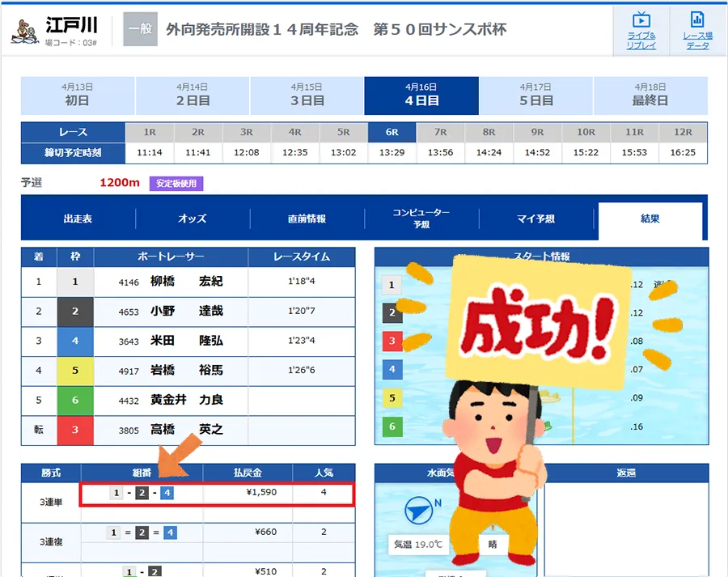This screenshot has height=577, width=728.
Task: Open the 直前情報 tab
Action: pos(307,218)
